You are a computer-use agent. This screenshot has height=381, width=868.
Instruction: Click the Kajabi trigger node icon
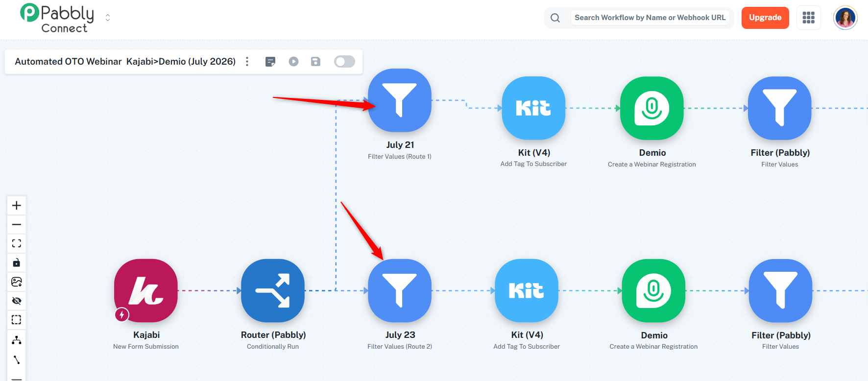(146, 290)
